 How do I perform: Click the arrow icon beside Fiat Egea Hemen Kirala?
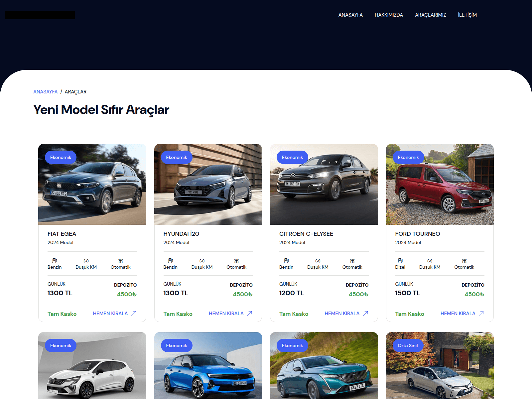click(134, 313)
